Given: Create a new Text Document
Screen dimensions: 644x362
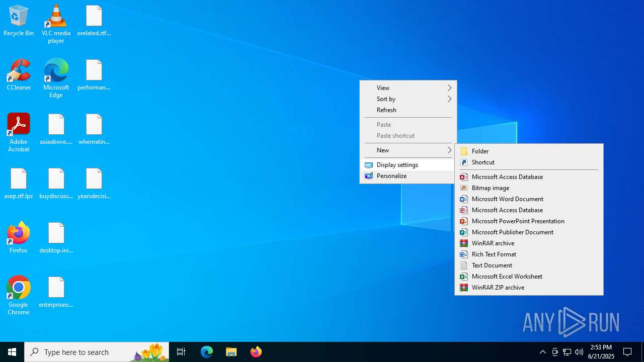Looking at the screenshot, I should (529, 265).
